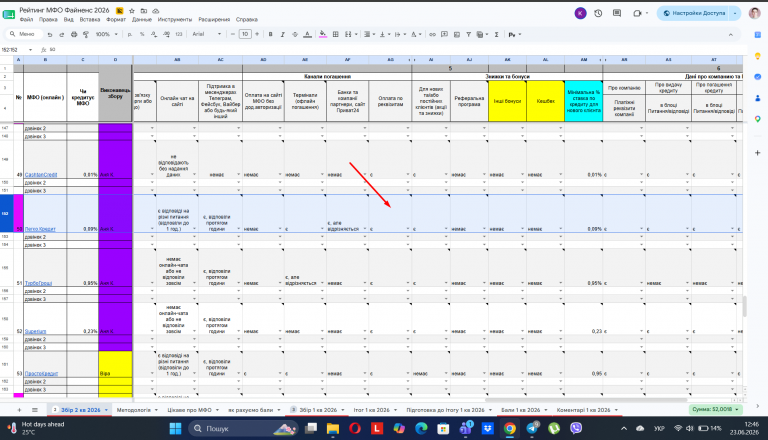768x440 pixels.
Task: Move the document using the folder icon
Action: point(144,10)
